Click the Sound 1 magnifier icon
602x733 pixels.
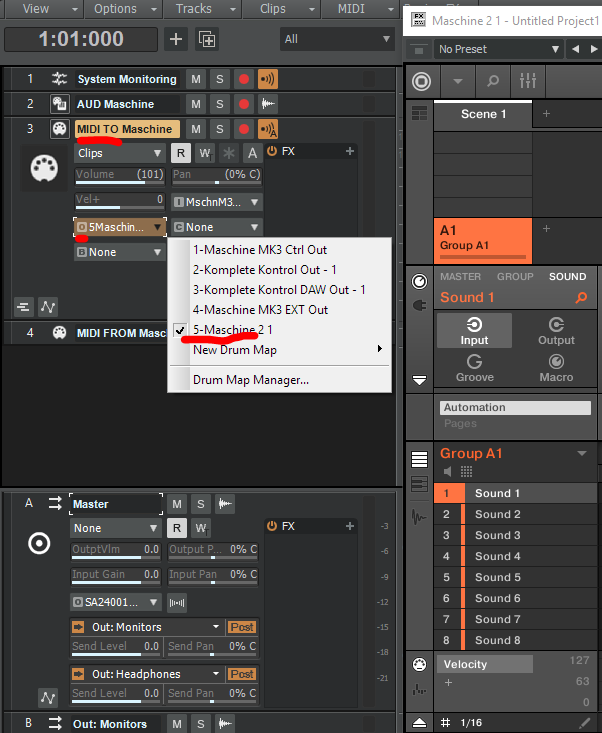[x=581, y=297]
